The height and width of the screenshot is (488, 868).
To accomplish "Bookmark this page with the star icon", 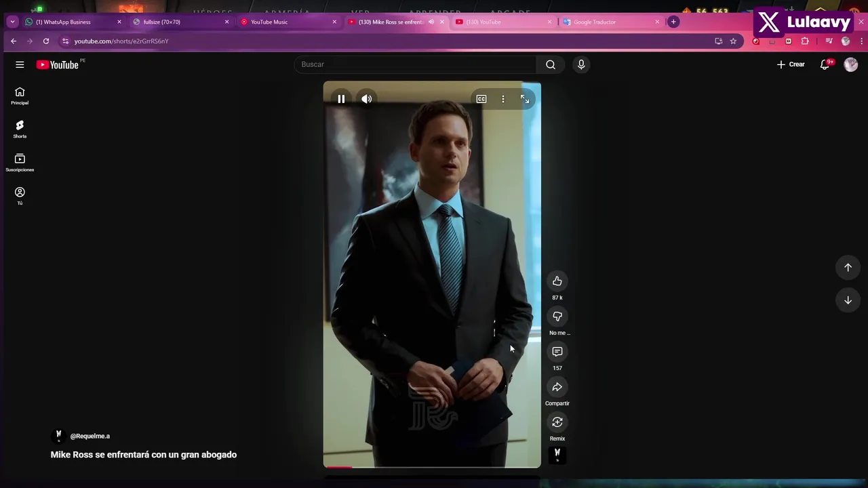I will [x=733, y=41].
